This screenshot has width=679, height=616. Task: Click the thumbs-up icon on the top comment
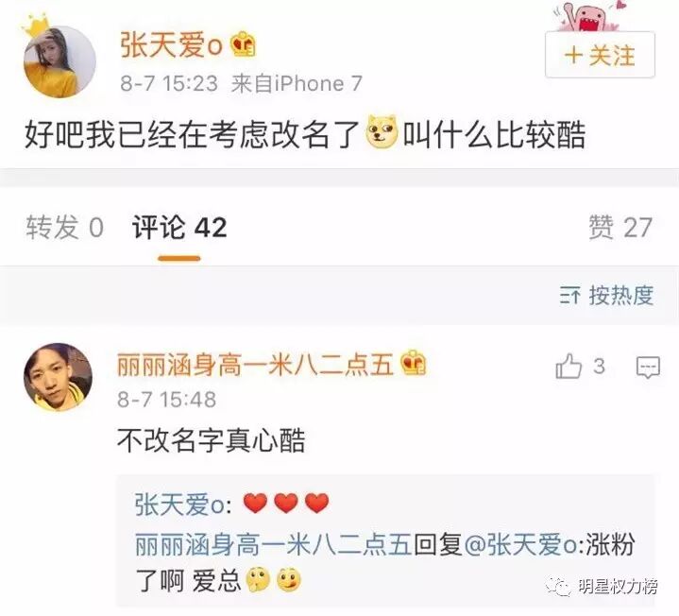click(569, 366)
